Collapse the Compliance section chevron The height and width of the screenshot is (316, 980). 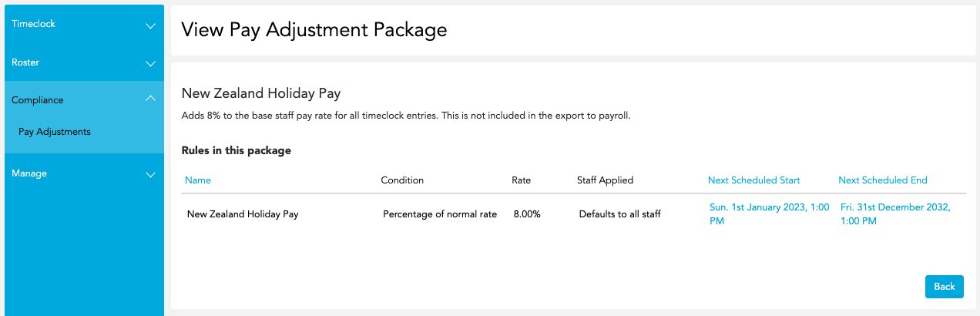pos(151,98)
